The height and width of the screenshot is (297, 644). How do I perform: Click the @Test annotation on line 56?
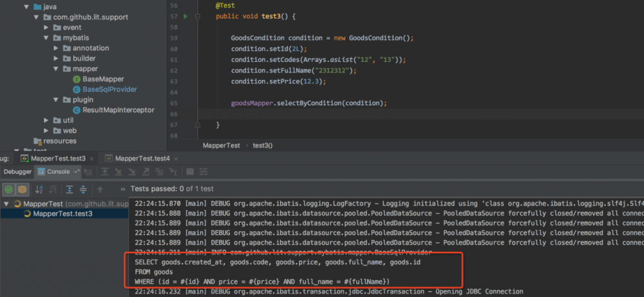click(225, 6)
